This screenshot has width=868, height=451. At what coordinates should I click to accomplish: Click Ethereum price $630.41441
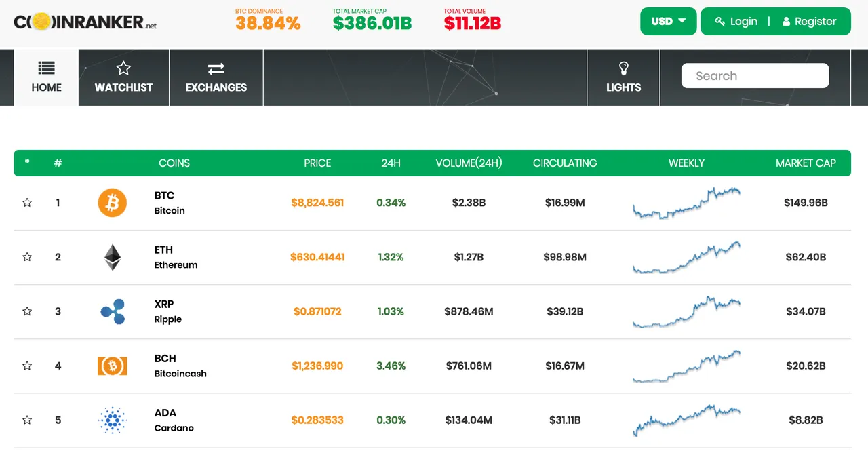tap(317, 257)
